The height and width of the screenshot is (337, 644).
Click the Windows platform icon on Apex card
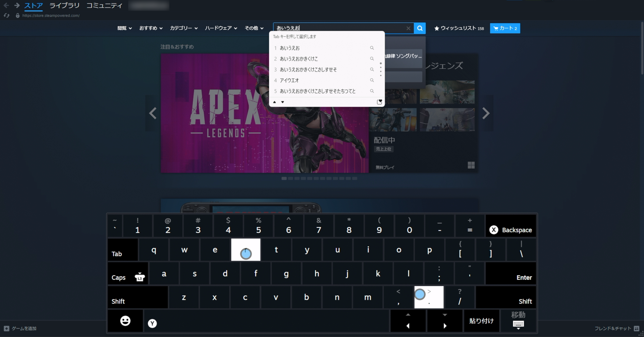coord(471,165)
